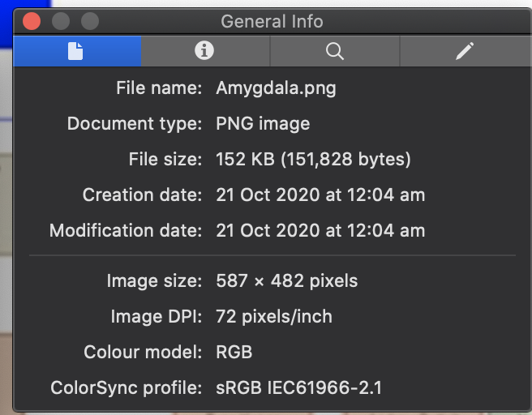Click the PNG image document type value

263,124
